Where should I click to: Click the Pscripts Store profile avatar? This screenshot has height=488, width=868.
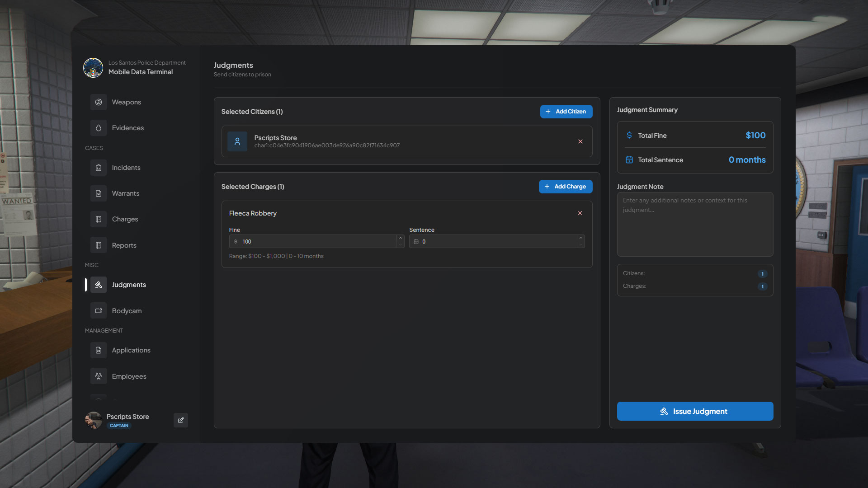point(94,420)
